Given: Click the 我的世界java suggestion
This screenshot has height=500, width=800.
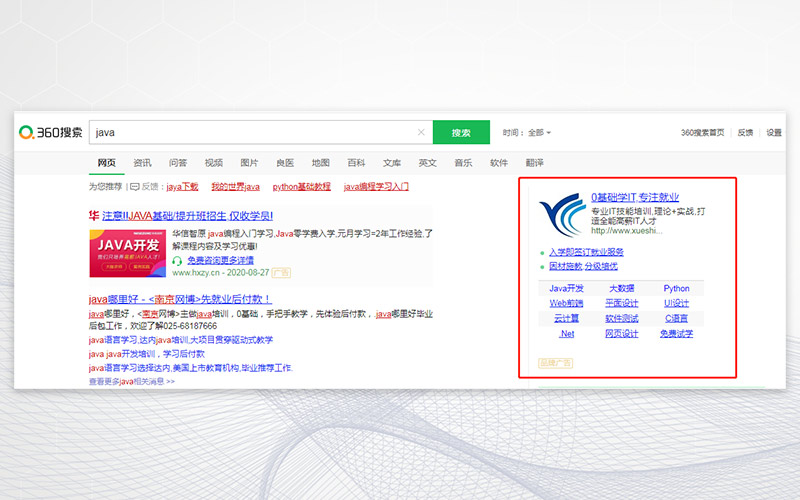Looking at the screenshot, I should pos(236,187).
